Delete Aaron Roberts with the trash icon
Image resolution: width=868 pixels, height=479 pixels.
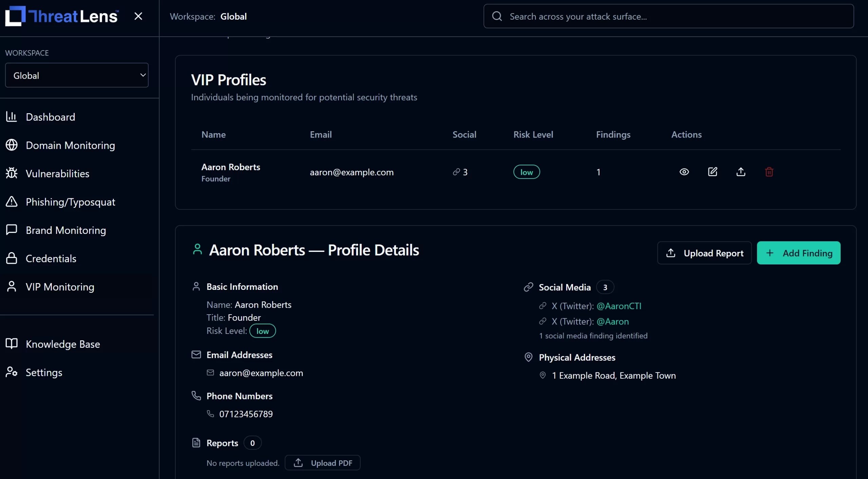coord(769,172)
